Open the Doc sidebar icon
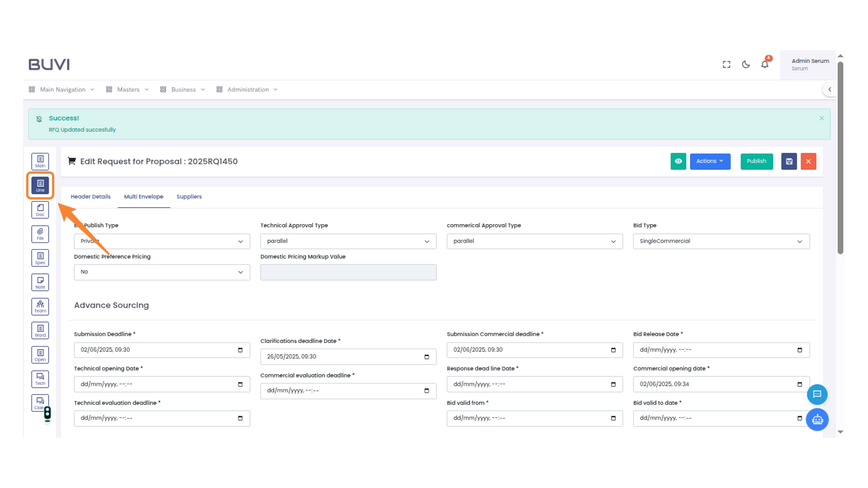This screenshot has width=868, height=488. coord(40,210)
